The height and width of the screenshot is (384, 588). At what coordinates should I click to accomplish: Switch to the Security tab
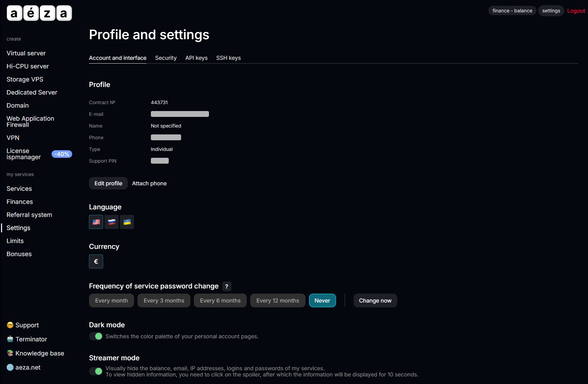[x=166, y=58]
